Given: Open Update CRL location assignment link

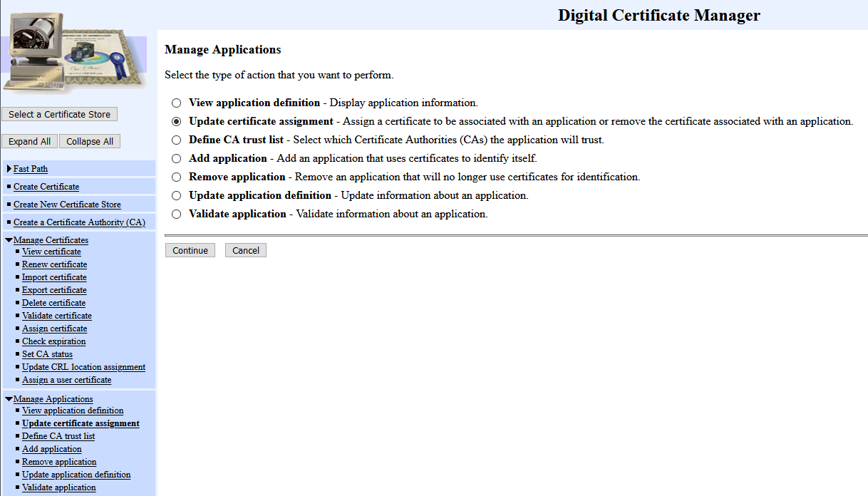Looking at the screenshot, I should pyautogui.click(x=83, y=367).
